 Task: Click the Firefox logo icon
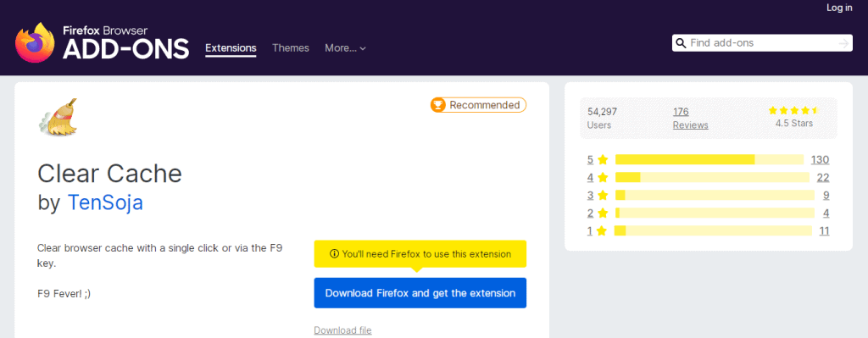coord(35,42)
